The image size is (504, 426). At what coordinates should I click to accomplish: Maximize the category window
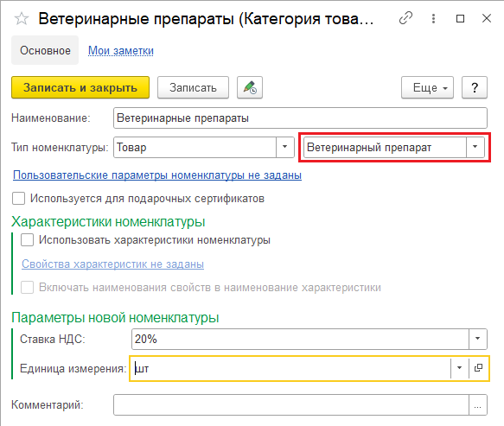coord(460,19)
